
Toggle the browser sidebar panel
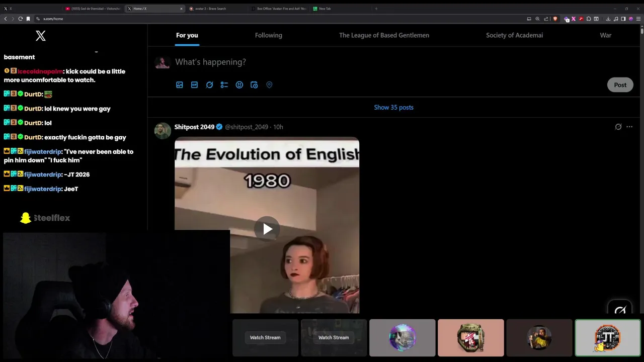click(x=623, y=19)
